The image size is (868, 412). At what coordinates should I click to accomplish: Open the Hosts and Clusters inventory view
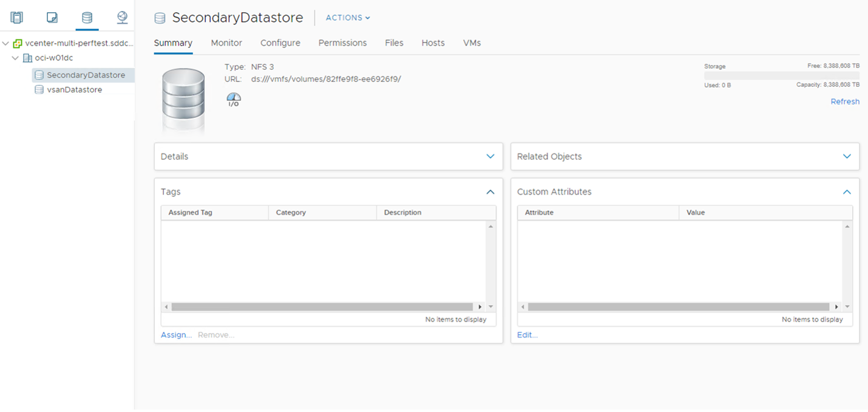[x=16, y=17]
